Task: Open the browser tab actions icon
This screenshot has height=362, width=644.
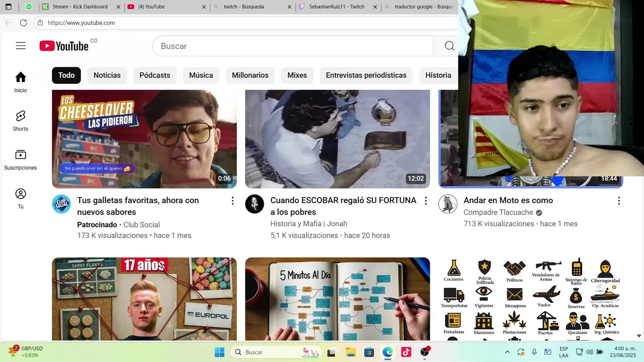Action: click(x=8, y=7)
